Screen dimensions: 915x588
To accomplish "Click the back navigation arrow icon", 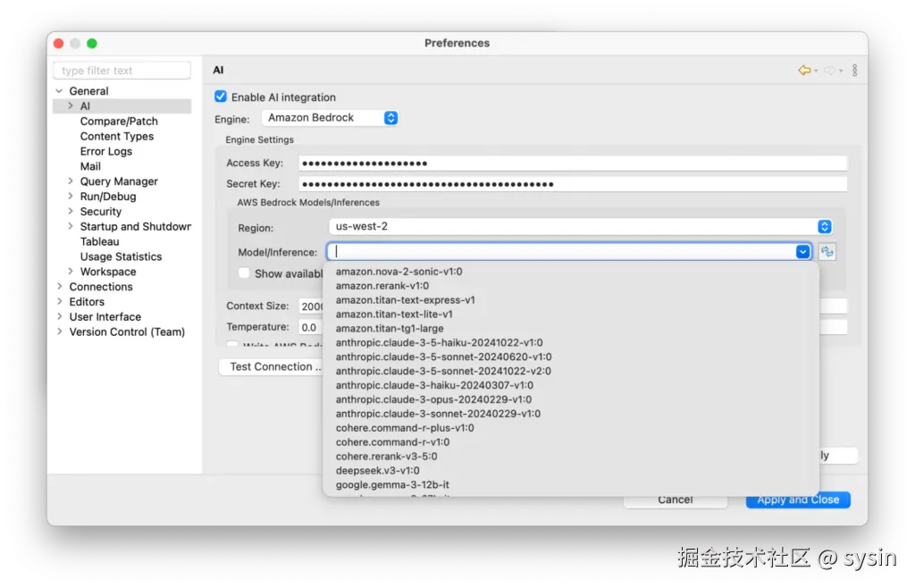I will click(x=805, y=71).
